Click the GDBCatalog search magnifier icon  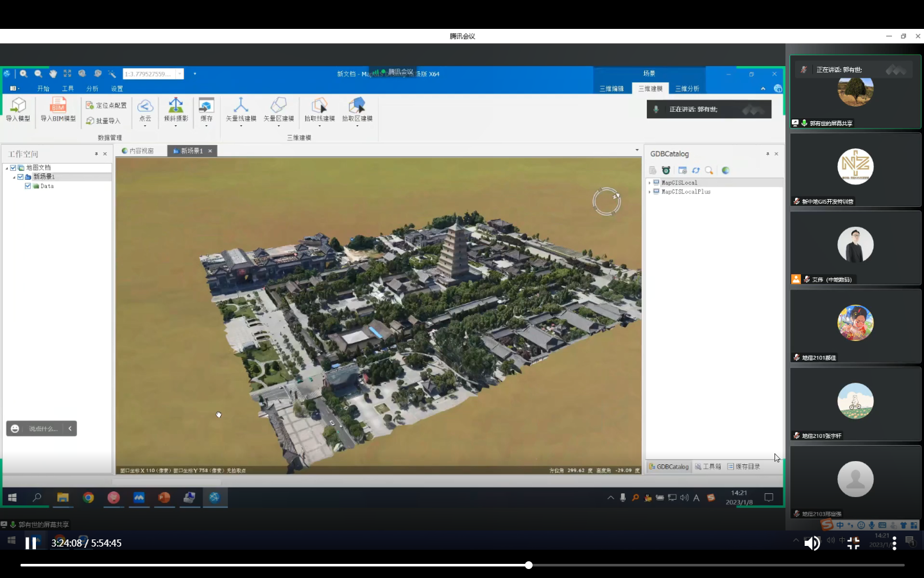[x=709, y=170]
